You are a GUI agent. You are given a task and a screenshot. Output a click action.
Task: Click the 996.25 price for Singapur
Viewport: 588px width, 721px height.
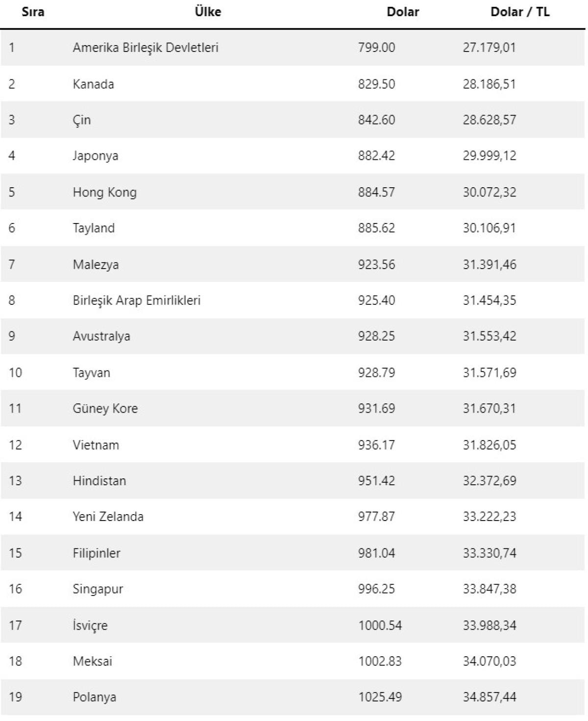click(x=376, y=589)
